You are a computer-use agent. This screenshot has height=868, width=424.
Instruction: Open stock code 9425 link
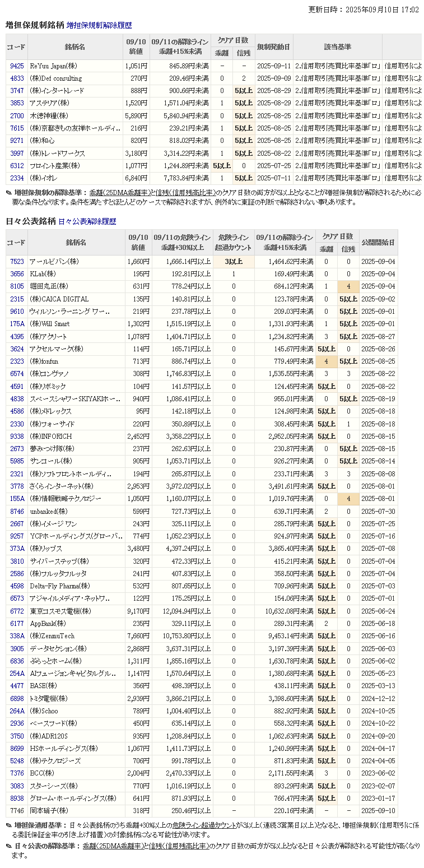pos(17,66)
